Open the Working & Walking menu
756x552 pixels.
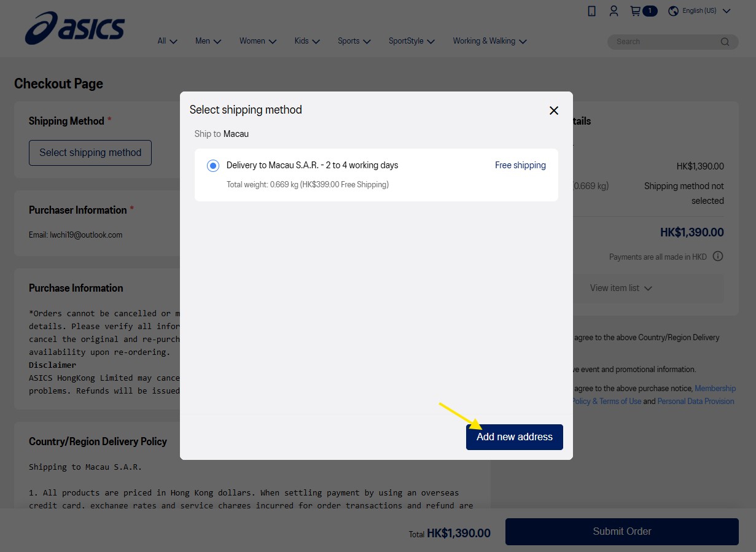[490, 41]
